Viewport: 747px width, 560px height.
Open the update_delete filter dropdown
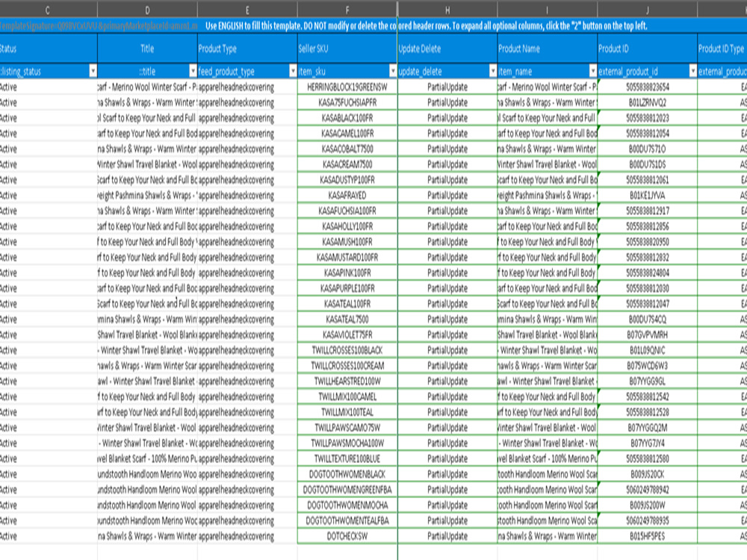(x=493, y=72)
